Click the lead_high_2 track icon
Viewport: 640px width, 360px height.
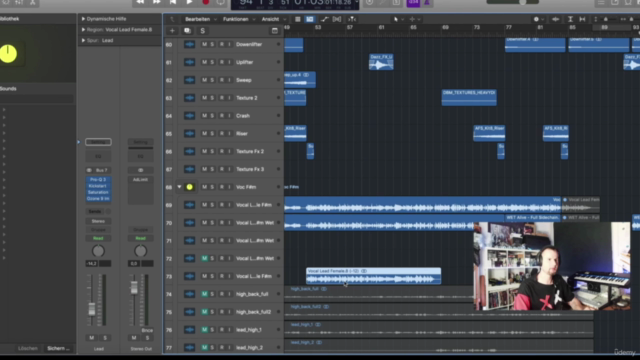click(189, 347)
